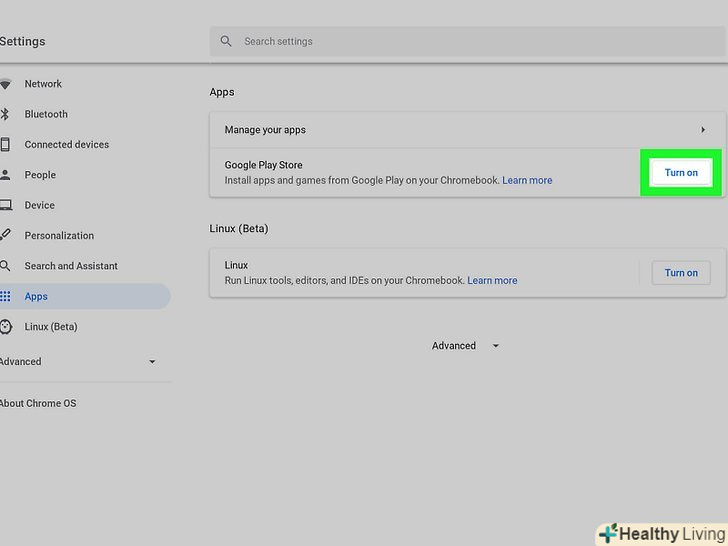Open About Chrome OS page

38,404
